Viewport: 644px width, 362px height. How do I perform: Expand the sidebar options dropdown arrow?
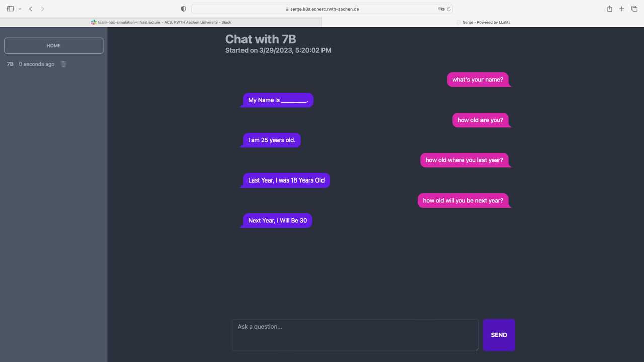pos(20,9)
